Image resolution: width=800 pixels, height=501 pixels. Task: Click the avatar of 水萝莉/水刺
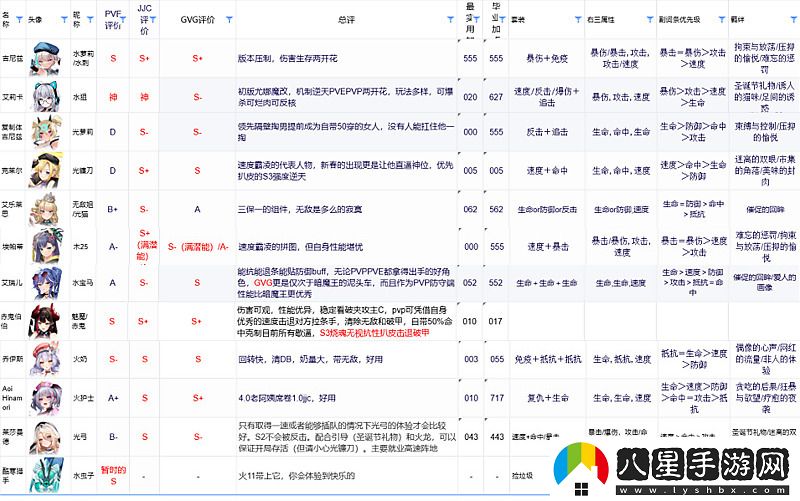(x=47, y=58)
